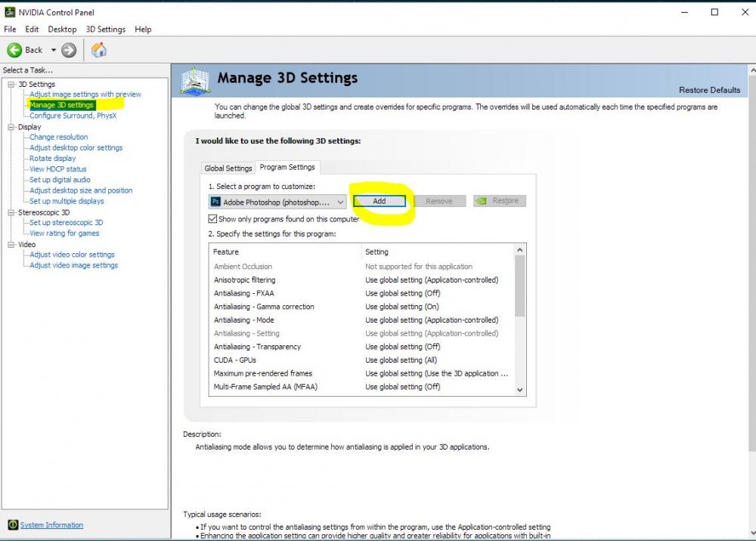This screenshot has width=756, height=541.
Task: Toggle Show only programs found checkbox
Action: tap(212, 218)
